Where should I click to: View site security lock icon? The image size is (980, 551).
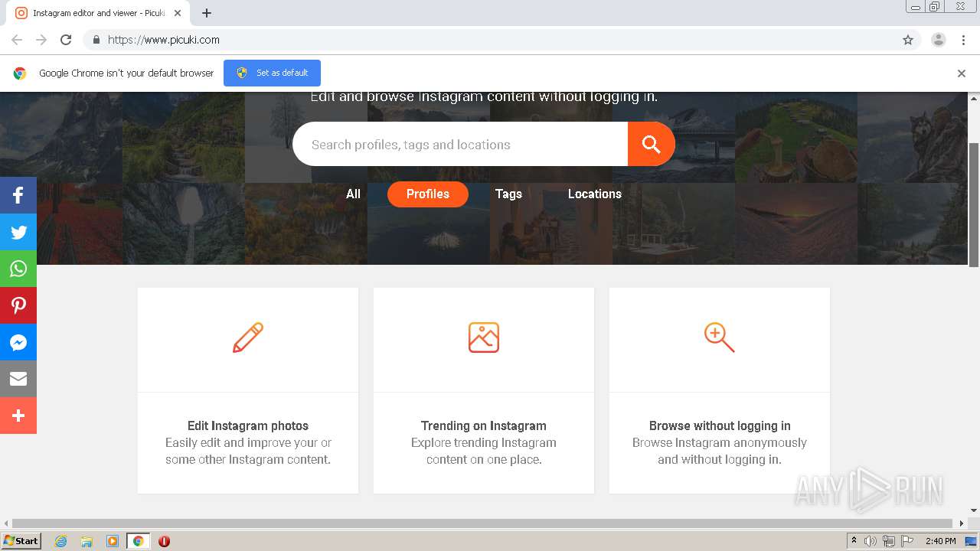[96, 40]
